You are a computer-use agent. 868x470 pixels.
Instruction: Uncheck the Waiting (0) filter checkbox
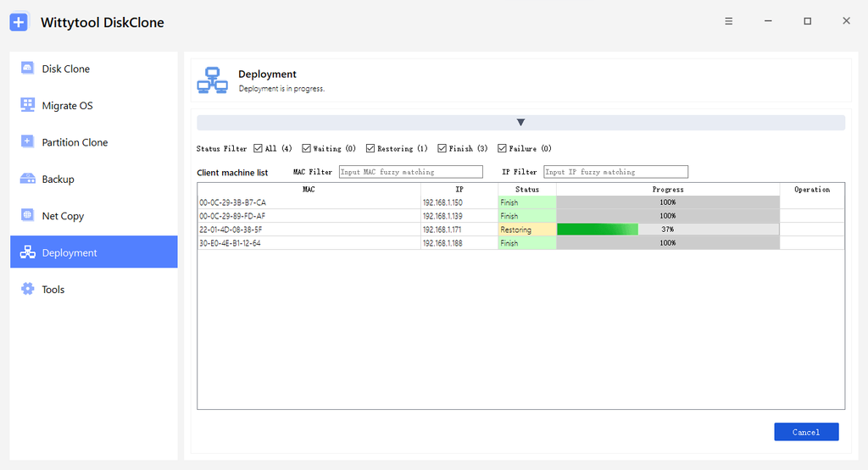click(x=306, y=148)
